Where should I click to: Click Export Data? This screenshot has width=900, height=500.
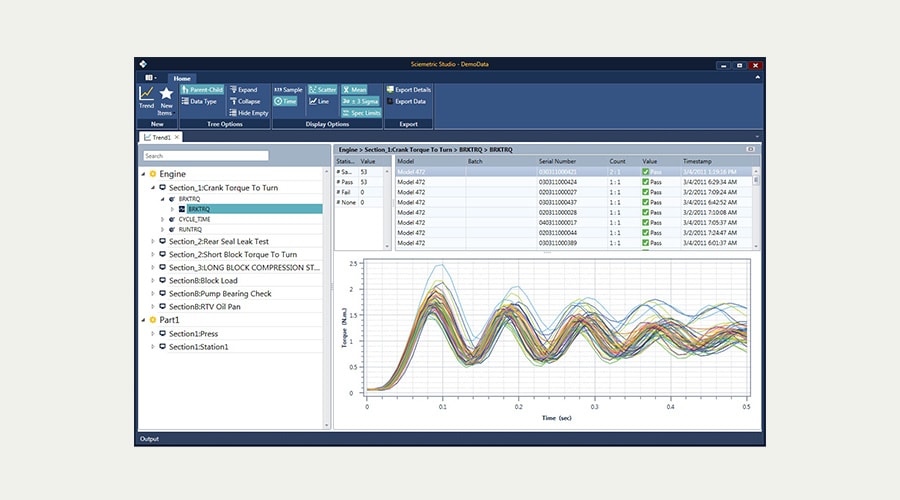pyautogui.click(x=406, y=101)
